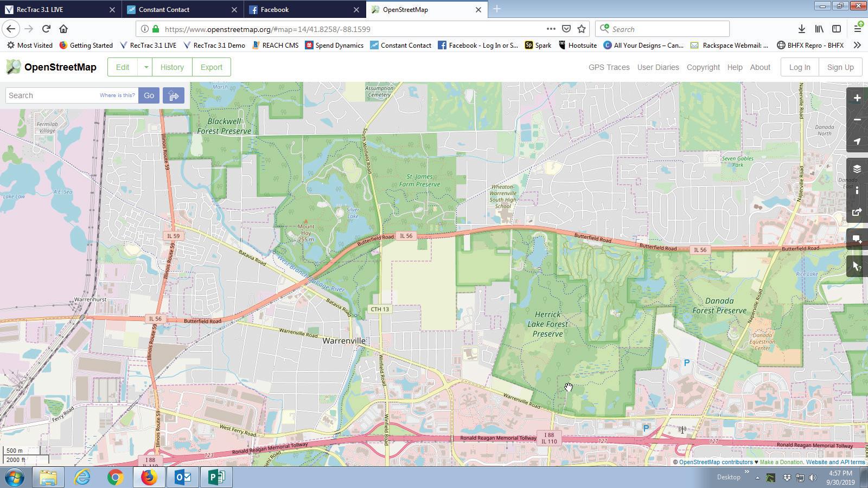Activate the Query features tool
This screenshot has width=868, height=488.
tap(857, 266)
